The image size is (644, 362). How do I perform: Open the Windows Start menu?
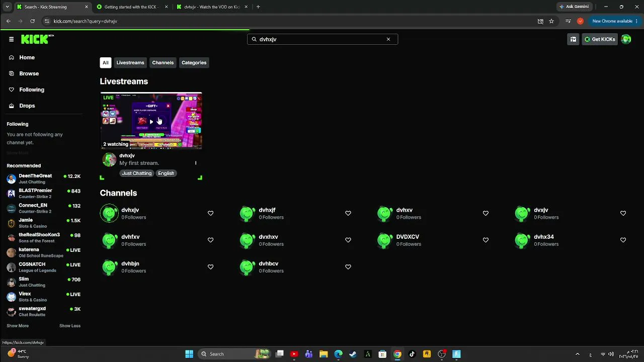pos(189,354)
